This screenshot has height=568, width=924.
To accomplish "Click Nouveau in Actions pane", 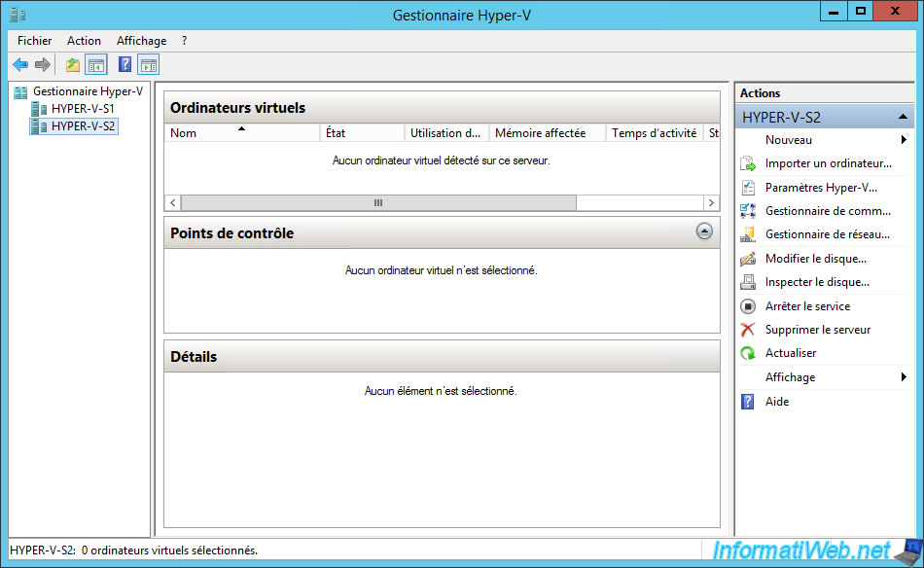I will pyautogui.click(x=789, y=140).
